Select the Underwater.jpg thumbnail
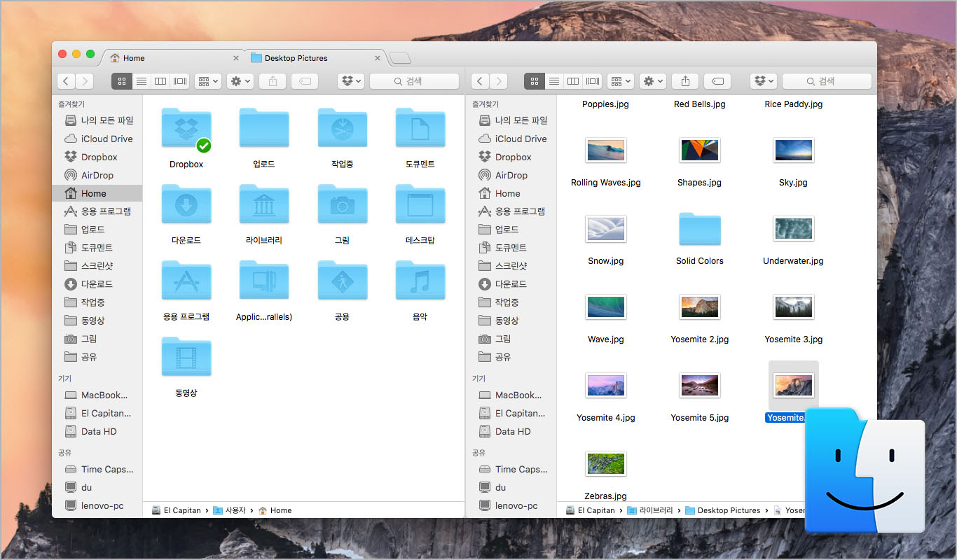Screen dimensions: 957x560 pos(793,228)
